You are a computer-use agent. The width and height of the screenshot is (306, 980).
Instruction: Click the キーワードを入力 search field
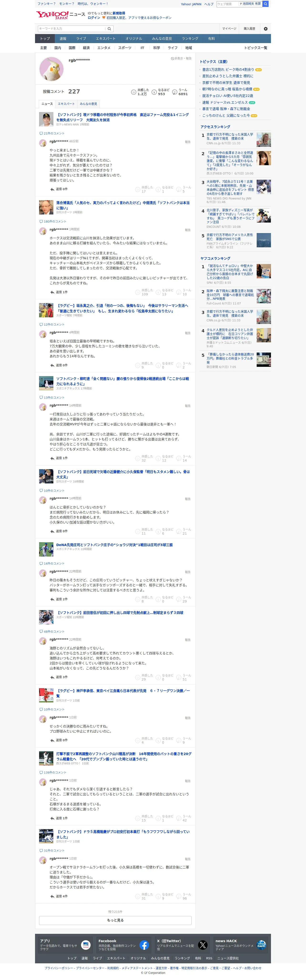[x=71, y=29]
